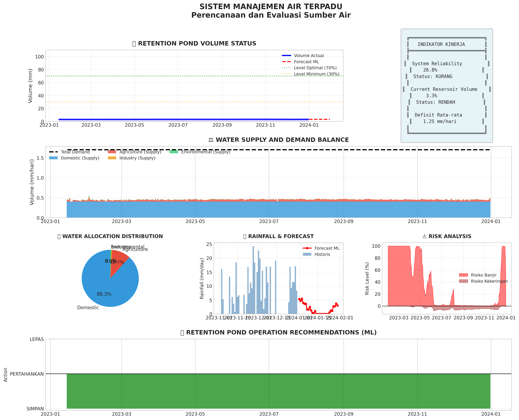
Task: Click the Environmental (Supply) green legend swatch
Action: (x=174, y=152)
